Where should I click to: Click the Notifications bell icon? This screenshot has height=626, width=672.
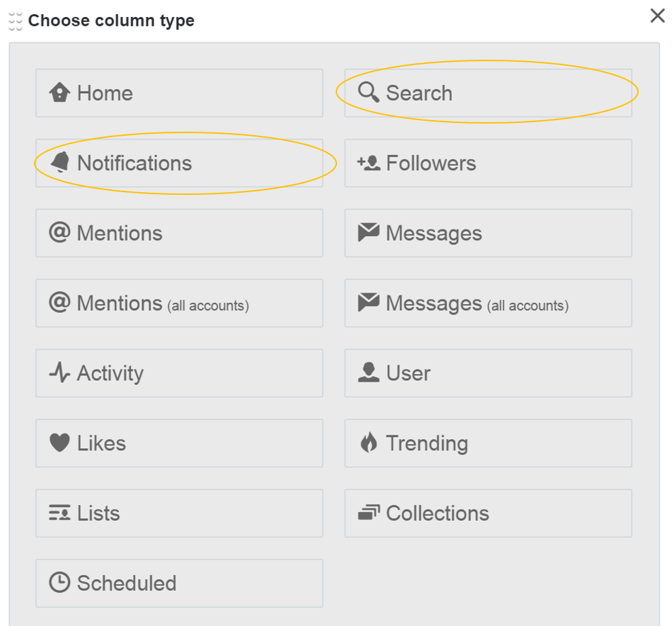pos(60,162)
